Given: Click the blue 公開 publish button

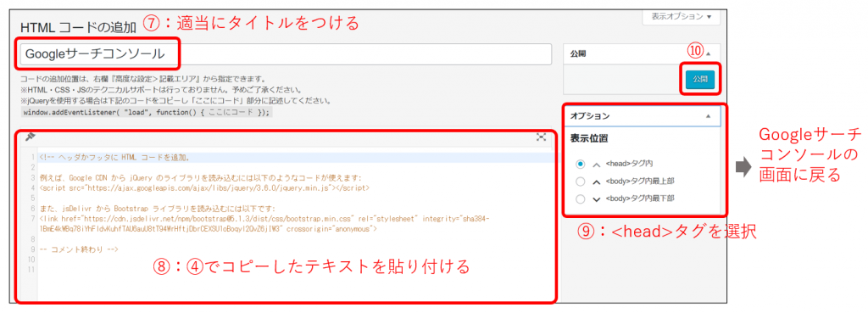Looking at the screenshot, I should (699, 79).
